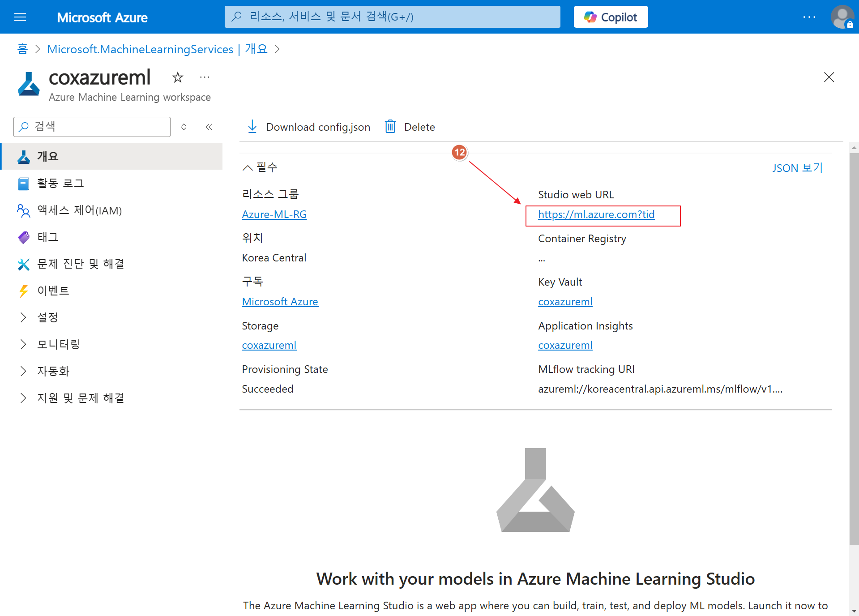Click the wrench diagnose icon
Screen dimensions: 859x616
24,264
